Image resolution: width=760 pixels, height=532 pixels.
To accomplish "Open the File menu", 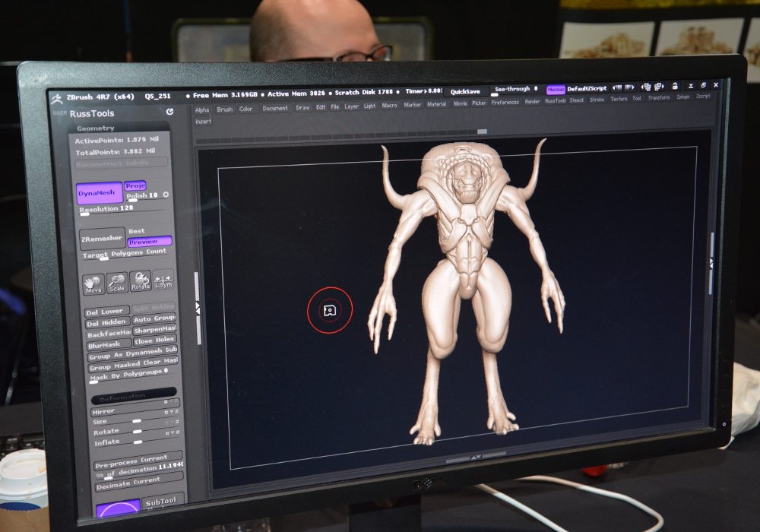I will [335, 106].
